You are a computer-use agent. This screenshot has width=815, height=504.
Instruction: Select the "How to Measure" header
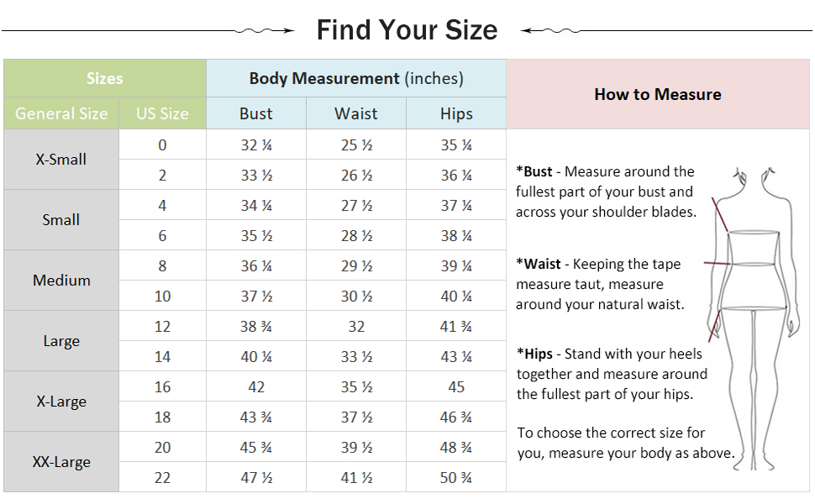(x=658, y=94)
